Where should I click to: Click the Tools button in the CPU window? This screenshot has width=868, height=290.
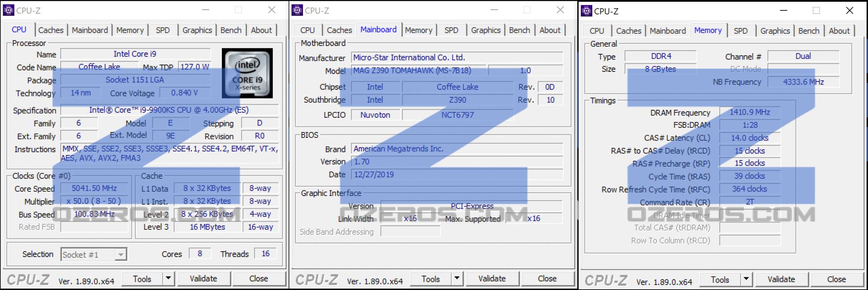(142, 279)
